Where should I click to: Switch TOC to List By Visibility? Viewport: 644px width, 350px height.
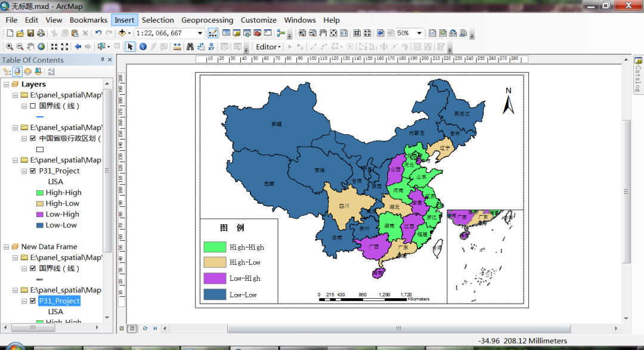pos(27,72)
